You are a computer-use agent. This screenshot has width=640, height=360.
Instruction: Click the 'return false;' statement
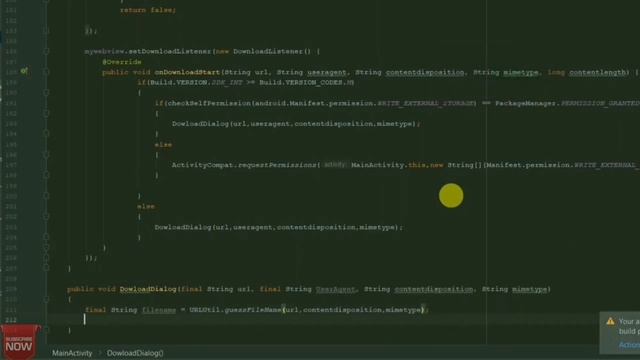click(148, 10)
